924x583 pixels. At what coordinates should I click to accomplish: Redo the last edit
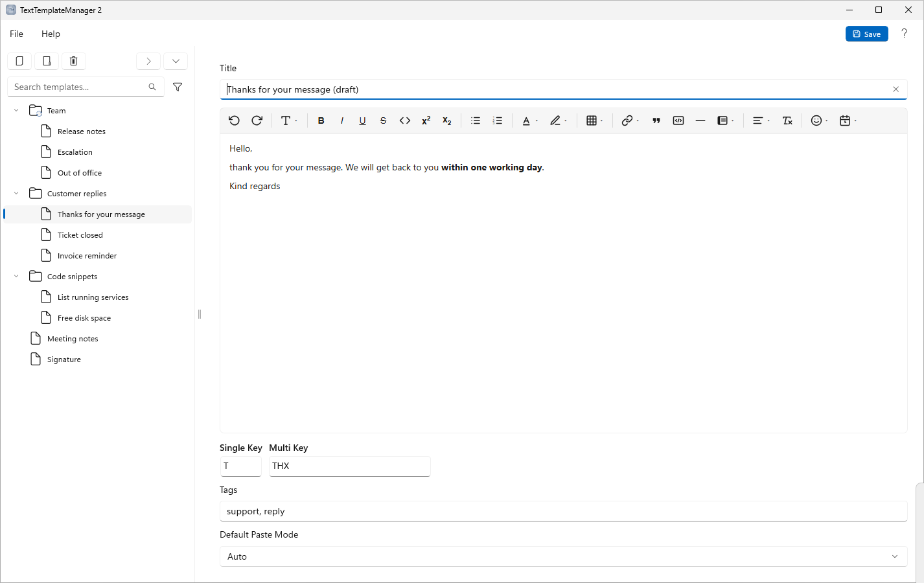[x=257, y=120]
